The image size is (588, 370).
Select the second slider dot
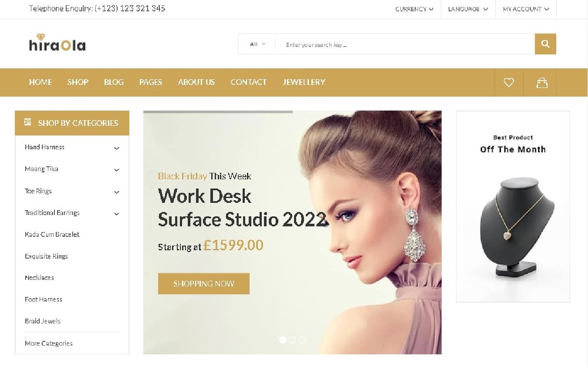tap(292, 340)
